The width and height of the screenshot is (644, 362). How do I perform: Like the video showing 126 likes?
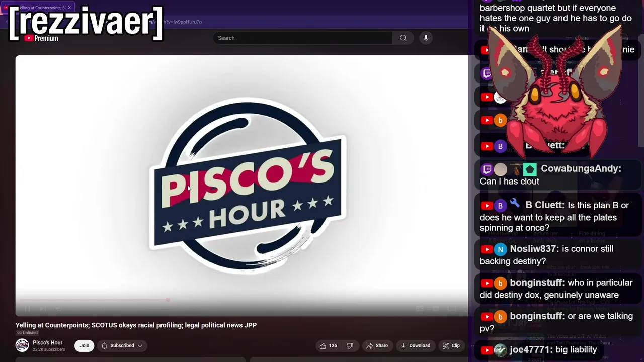click(x=328, y=345)
